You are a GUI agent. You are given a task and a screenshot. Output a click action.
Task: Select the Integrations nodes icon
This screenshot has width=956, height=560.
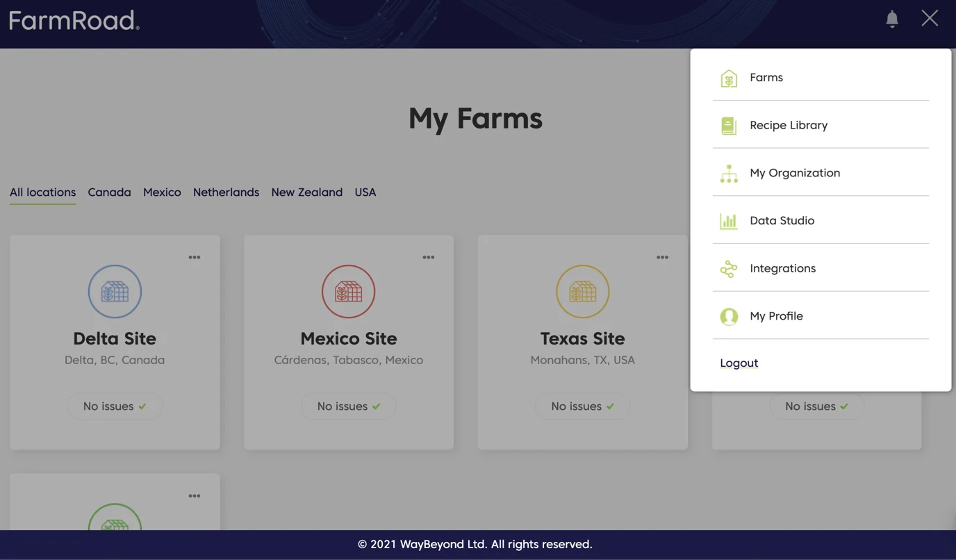(729, 269)
